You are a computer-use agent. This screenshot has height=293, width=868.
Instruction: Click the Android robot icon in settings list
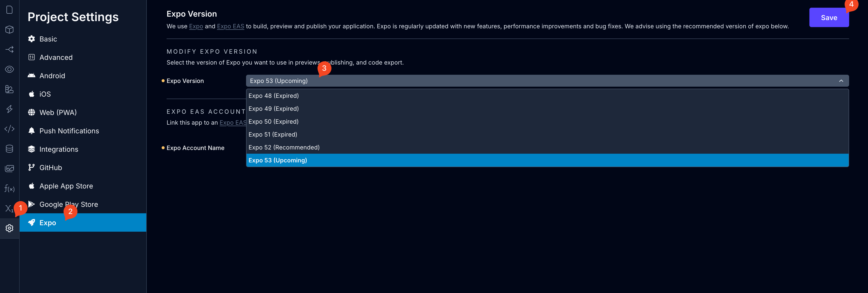click(x=31, y=75)
